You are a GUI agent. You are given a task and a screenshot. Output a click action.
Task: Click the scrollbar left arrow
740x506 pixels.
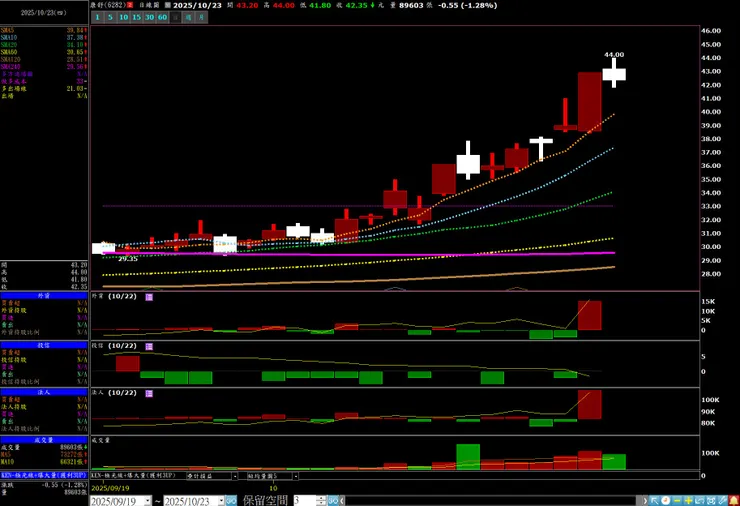point(342,500)
